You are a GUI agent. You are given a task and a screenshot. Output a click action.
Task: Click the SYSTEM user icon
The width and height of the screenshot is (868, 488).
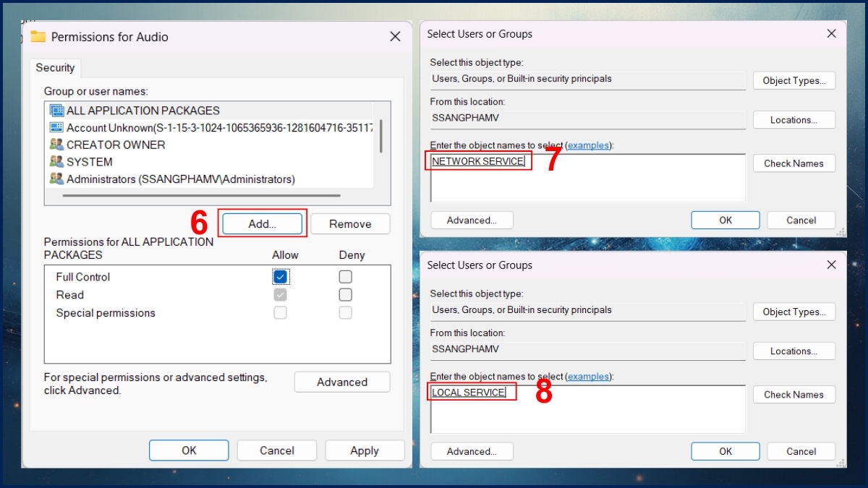(56, 161)
